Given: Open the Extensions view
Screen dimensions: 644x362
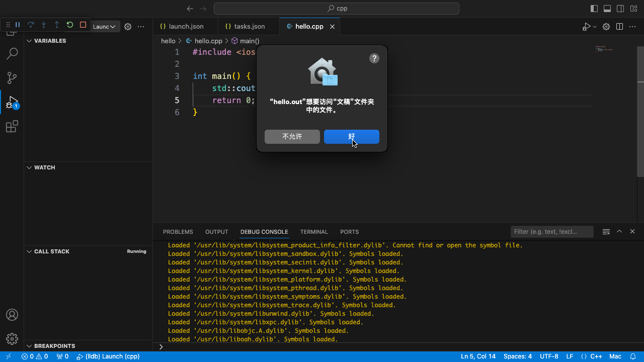Looking at the screenshot, I should pyautogui.click(x=12, y=126).
